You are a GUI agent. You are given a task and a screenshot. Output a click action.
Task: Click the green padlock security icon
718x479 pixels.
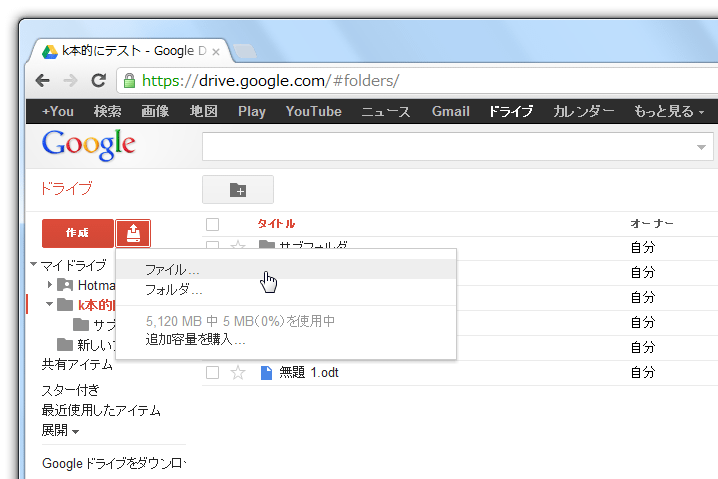pos(130,81)
